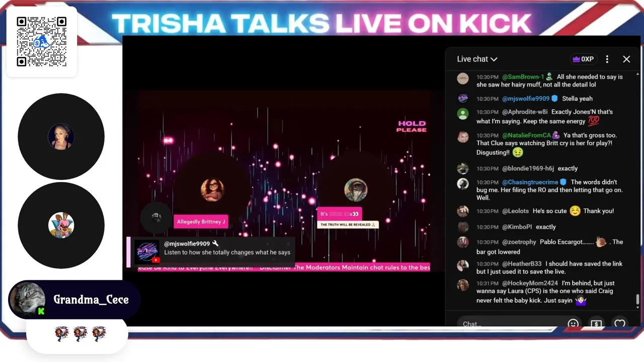The image size is (644, 362).
Task: Click the 0XP crown points badge
Action: (x=583, y=59)
